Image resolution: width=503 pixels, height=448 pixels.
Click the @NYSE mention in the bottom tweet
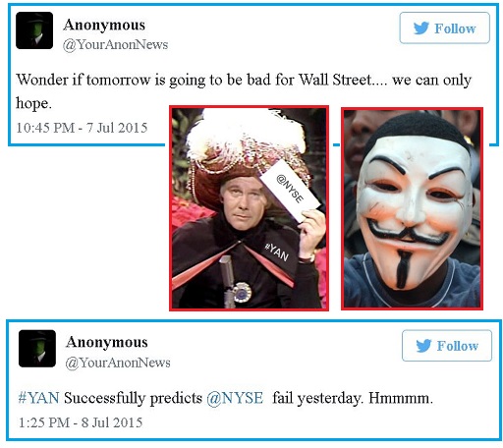[x=235, y=398]
